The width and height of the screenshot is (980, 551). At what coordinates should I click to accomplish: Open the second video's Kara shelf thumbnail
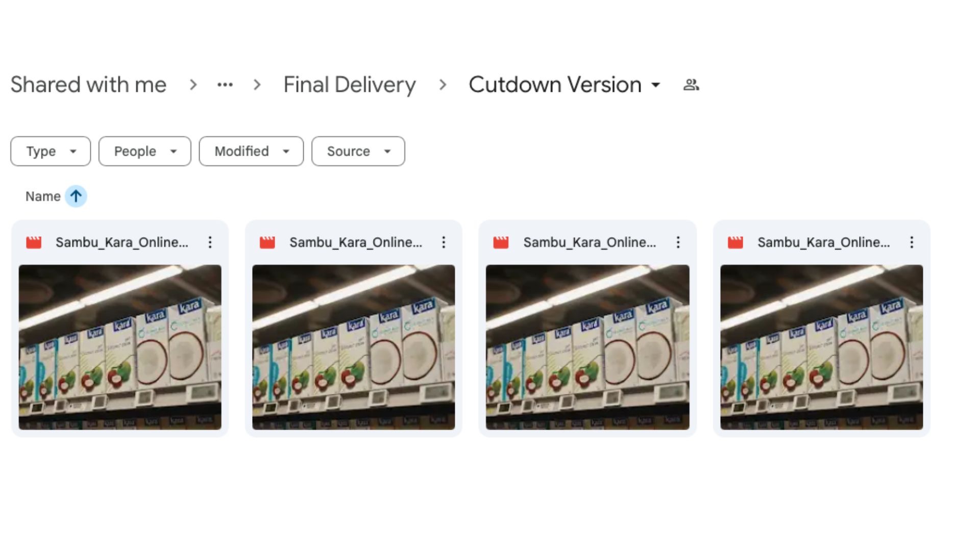[354, 347]
